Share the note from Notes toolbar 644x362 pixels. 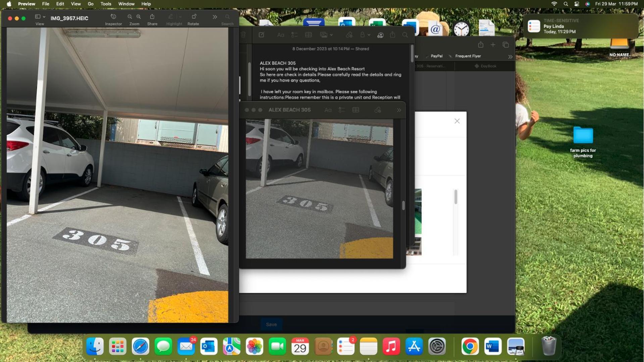392,35
